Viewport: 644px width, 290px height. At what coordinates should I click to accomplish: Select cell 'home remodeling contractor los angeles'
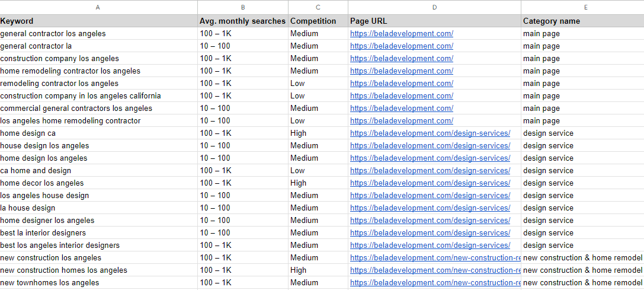pyautogui.click(x=98, y=71)
